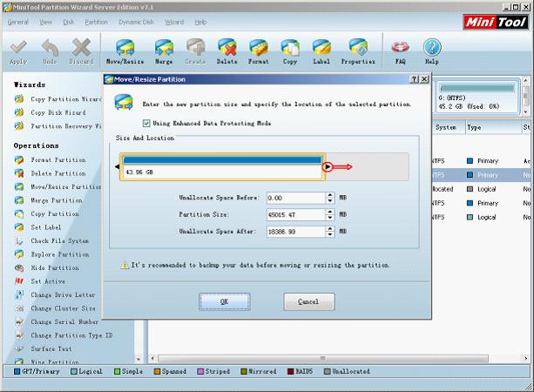
Task: Decrease Partition Size spinner value
Action: [x=329, y=217]
